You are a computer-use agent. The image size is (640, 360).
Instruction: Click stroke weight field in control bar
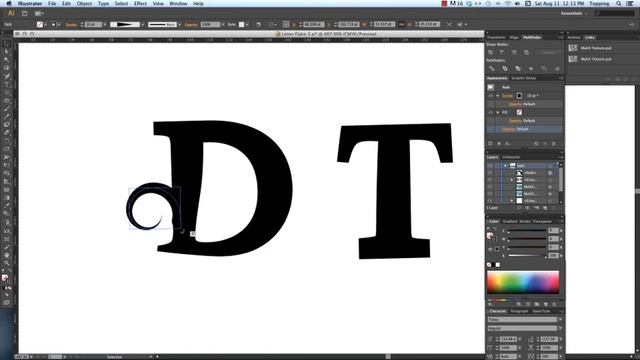tap(93, 24)
